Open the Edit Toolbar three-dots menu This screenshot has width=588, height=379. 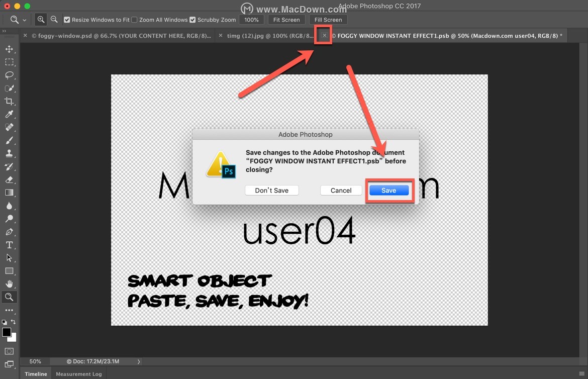point(9,310)
